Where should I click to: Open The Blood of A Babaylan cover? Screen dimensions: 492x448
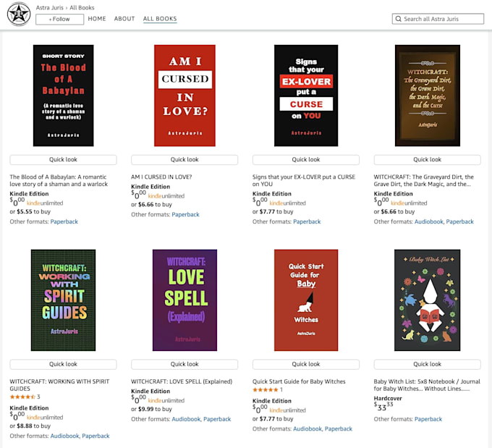pos(64,96)
